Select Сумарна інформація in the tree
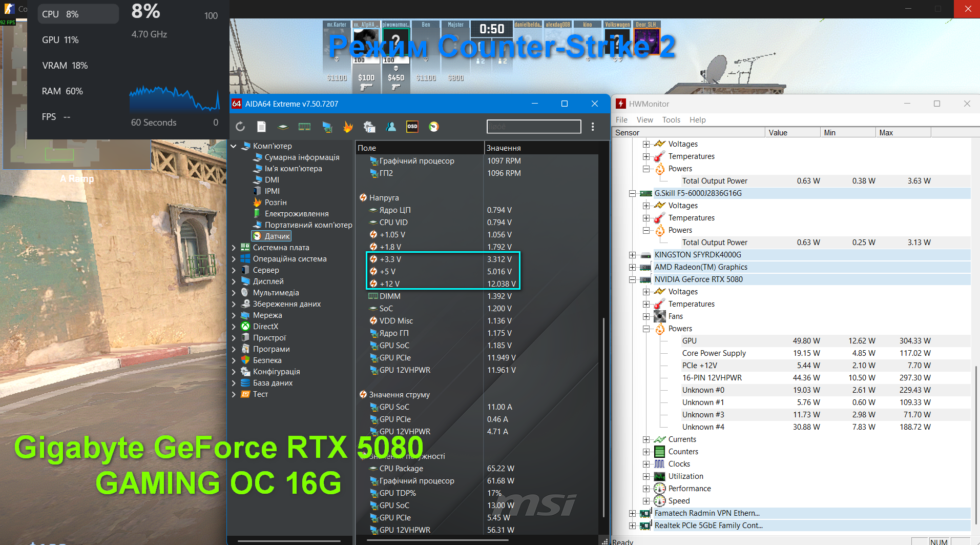The height and width of the screenshot is (545, 980). click(302, 157)
